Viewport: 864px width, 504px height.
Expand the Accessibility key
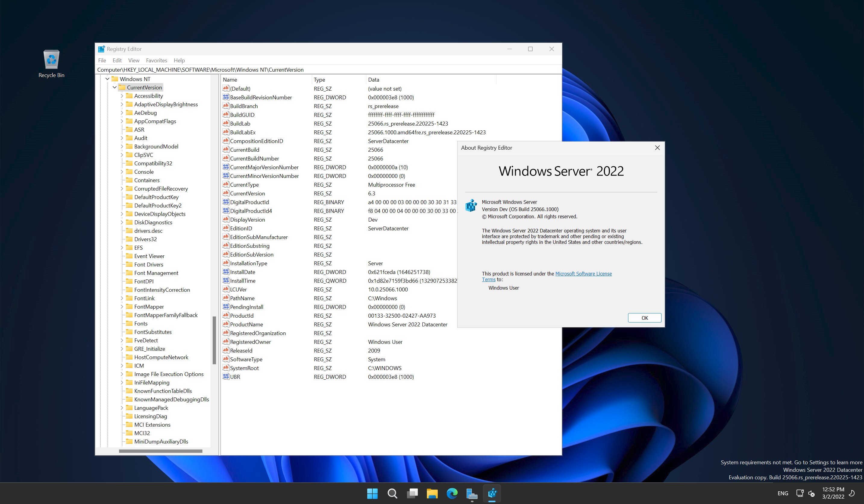(122, 96)
